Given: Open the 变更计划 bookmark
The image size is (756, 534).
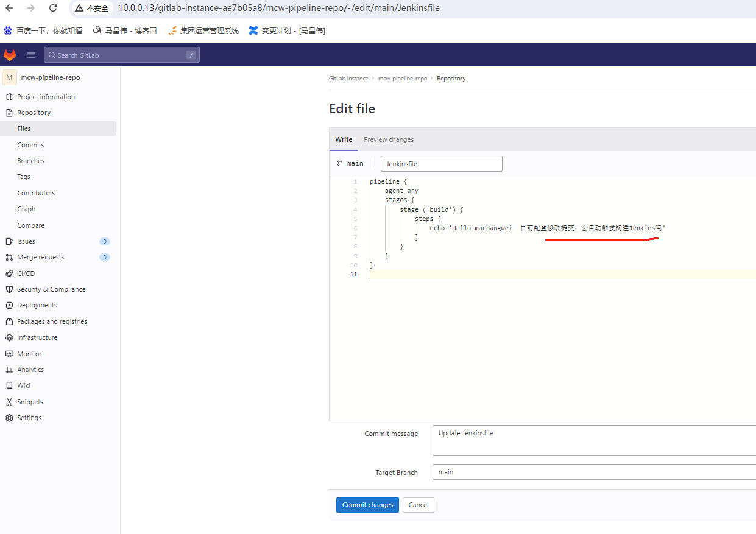Looking at the screenshot, I should [287, 30].
